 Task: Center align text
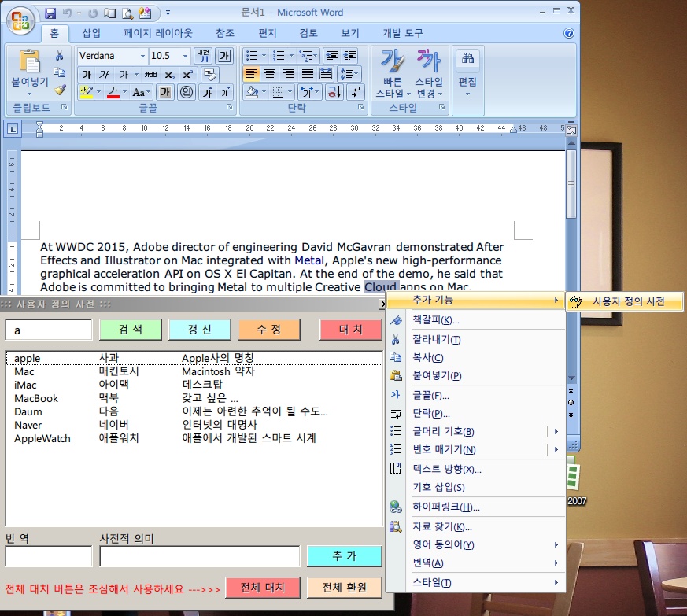pos(270,74)
